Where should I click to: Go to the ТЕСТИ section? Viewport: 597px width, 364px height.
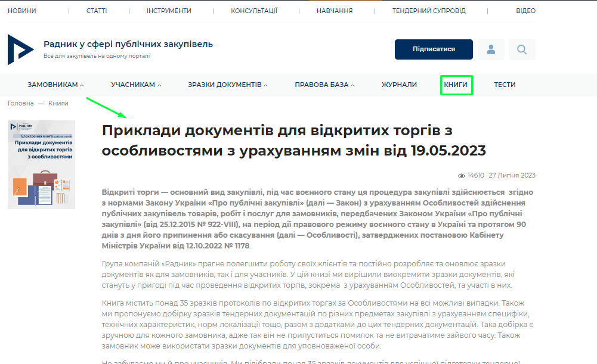click(505, 85)
